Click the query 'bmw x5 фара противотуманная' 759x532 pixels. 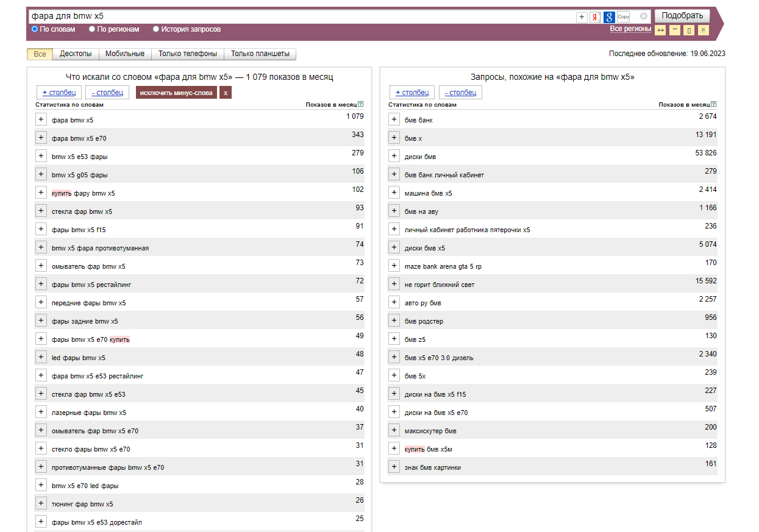click(100, 249)
